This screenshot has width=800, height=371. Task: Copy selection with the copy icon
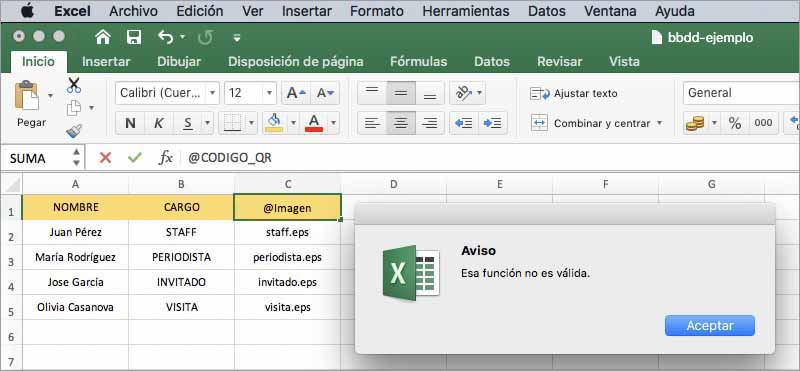74,108
